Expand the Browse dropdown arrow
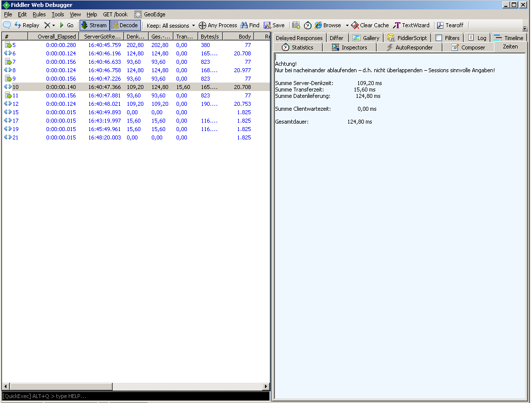 click(347, 25)
